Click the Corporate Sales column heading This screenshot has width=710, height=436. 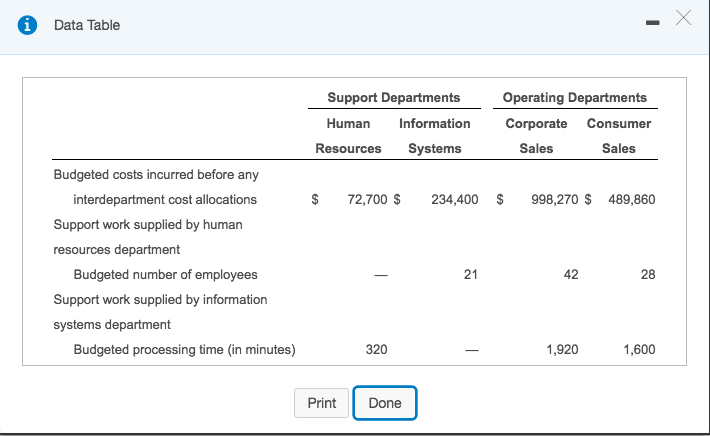(x=536, y=136)
